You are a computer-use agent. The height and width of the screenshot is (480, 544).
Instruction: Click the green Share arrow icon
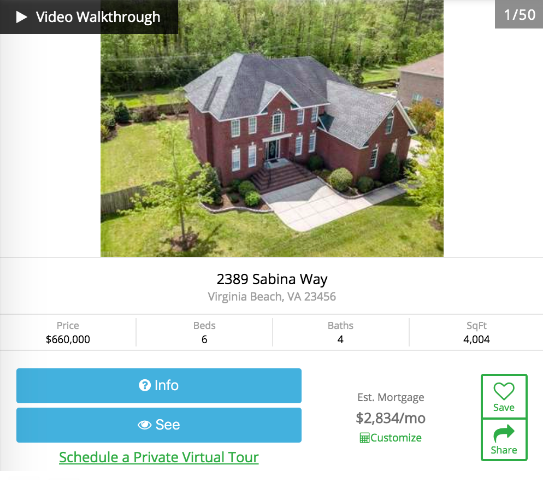pos(504,432)
